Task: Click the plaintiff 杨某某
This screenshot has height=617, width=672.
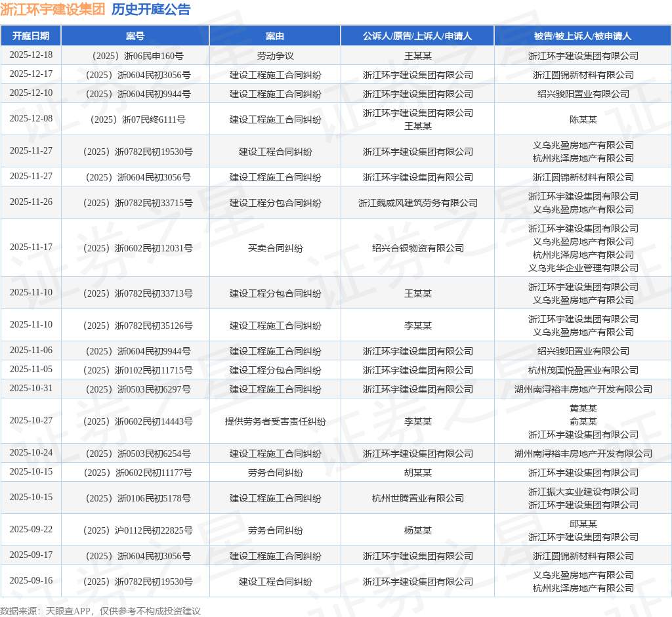Action: [418, 530]
